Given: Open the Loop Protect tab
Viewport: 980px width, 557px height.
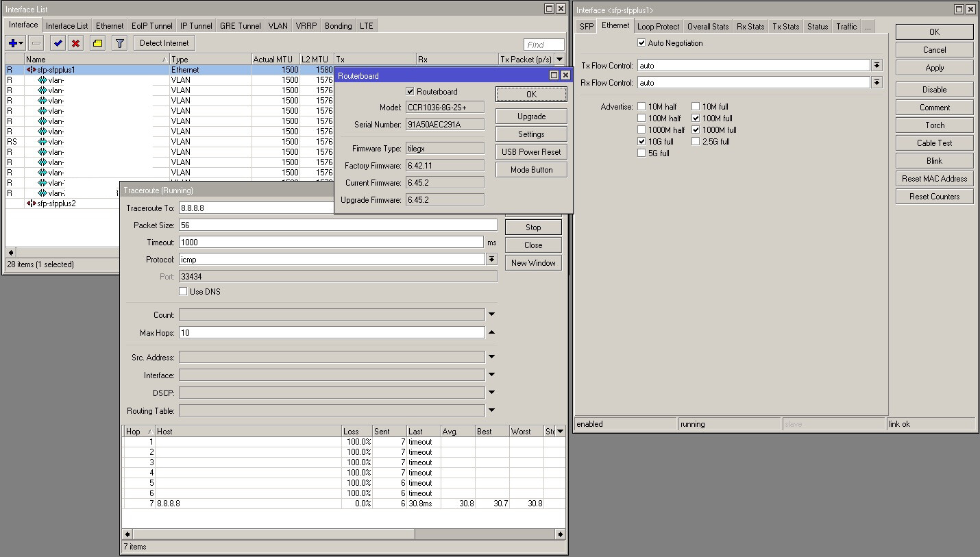Looking at the screenshot, I should click(658, 27).
